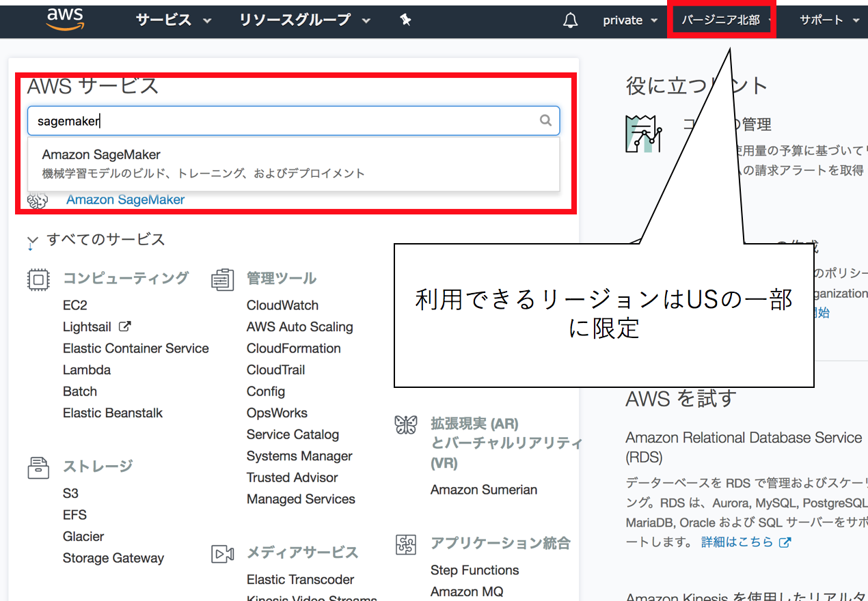Open EFS service
Screen dimensions: 868x601
[74, 515]
